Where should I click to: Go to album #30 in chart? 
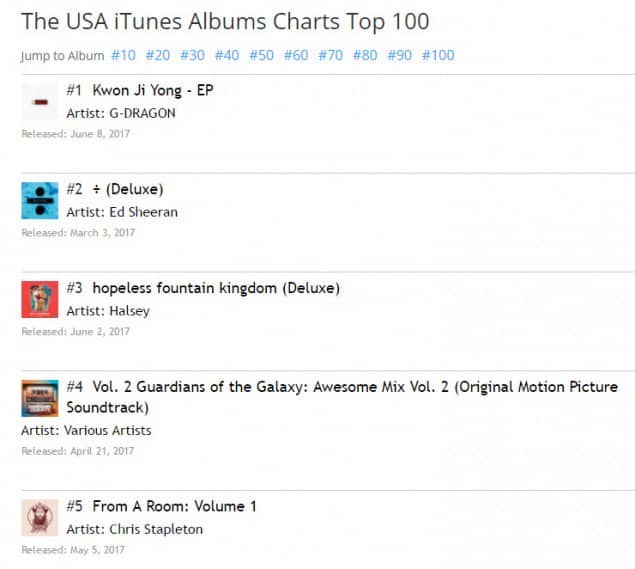[192, 55]
